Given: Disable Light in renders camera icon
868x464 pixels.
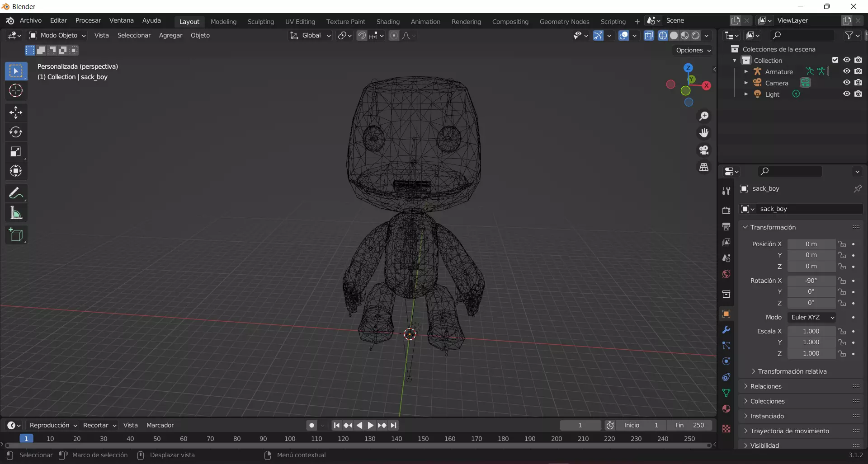Looking at the screenshot, I should [858, 94].
